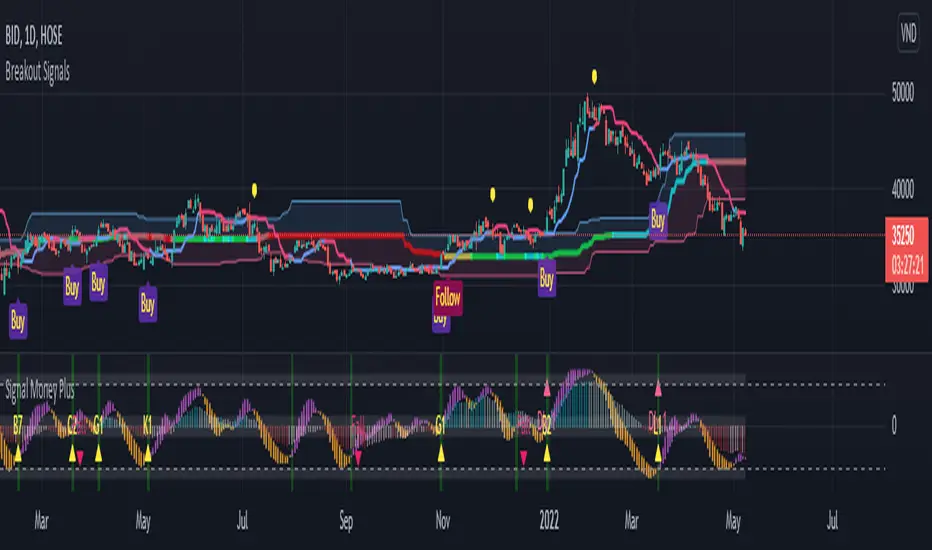
Task: Click the yellow triangle below K1 marker
Action: click(148, 455)
